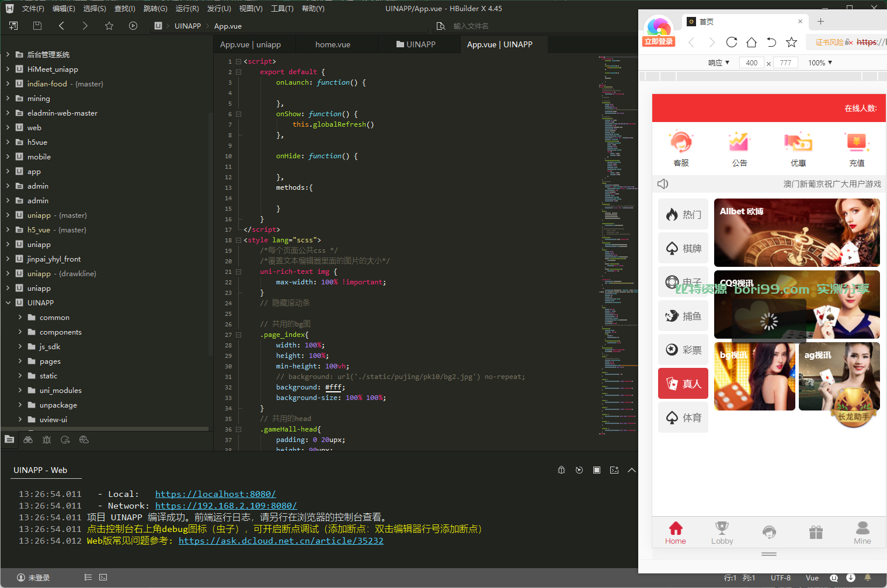
Task: Open the 文件(F) menu
Action: tap(33, 8)
